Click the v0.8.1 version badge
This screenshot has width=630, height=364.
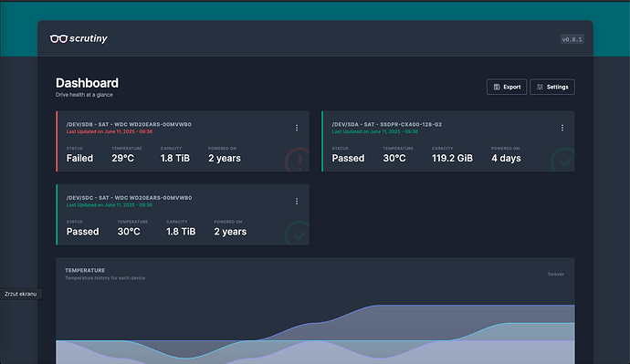tap(572, 39)
